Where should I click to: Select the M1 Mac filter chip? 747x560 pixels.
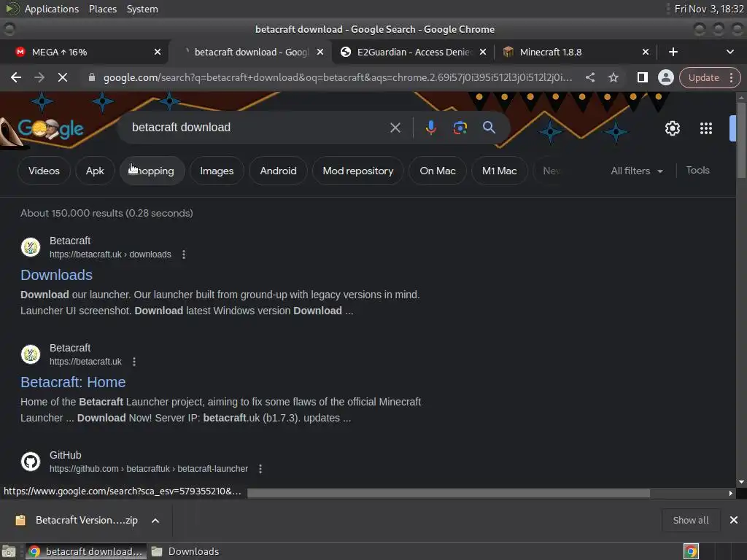499,171
